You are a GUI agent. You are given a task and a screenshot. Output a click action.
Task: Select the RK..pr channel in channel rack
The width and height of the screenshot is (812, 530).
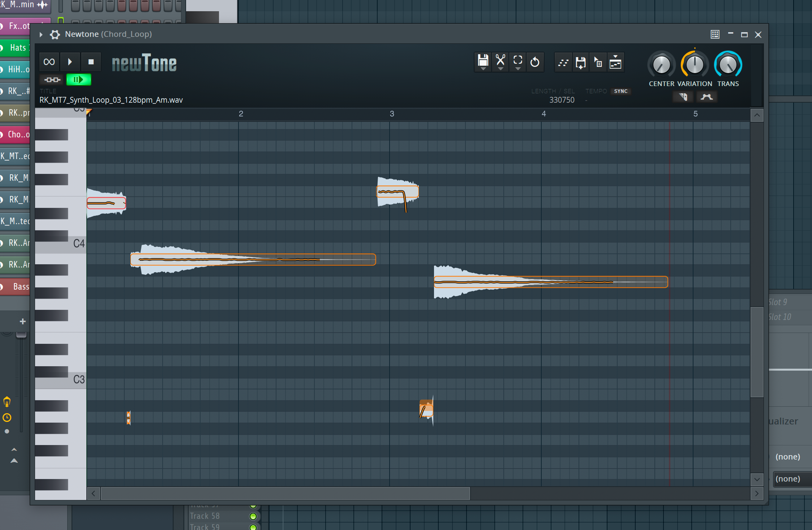pos(15,113)
